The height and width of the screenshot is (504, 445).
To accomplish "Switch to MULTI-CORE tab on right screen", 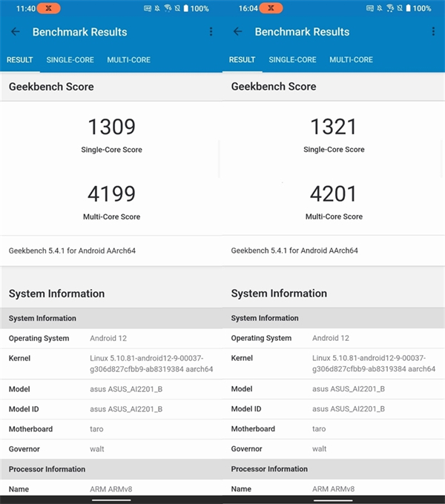I will (351, 59).
